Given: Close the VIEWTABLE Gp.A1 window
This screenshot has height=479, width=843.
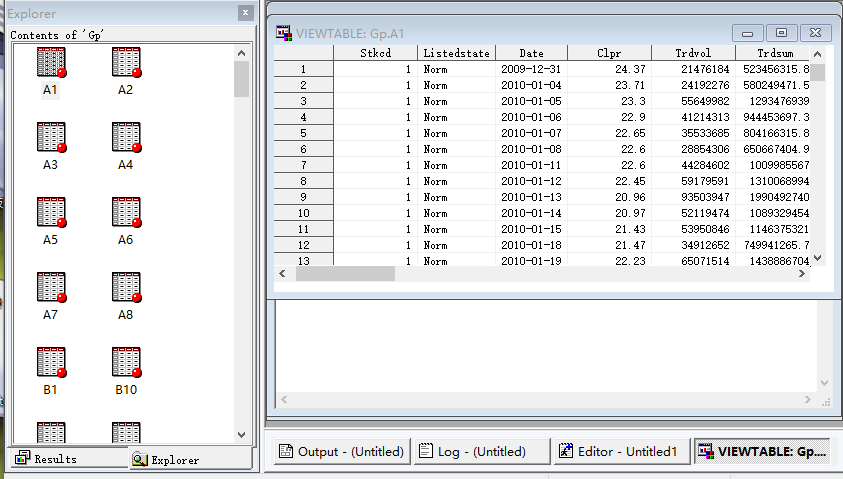Looking at the screenshot, I should 815,33.
